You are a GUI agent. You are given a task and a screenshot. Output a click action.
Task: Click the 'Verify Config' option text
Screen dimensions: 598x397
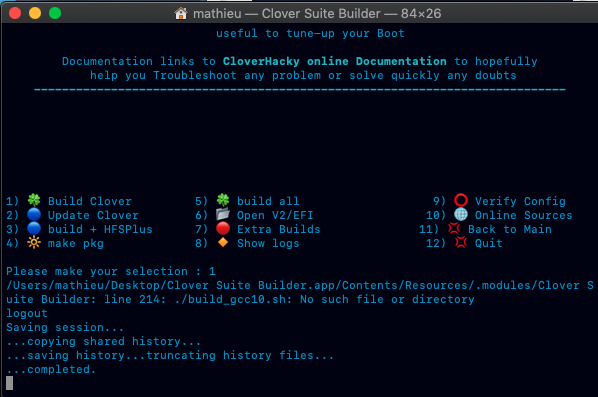click(x=520, y=201)
